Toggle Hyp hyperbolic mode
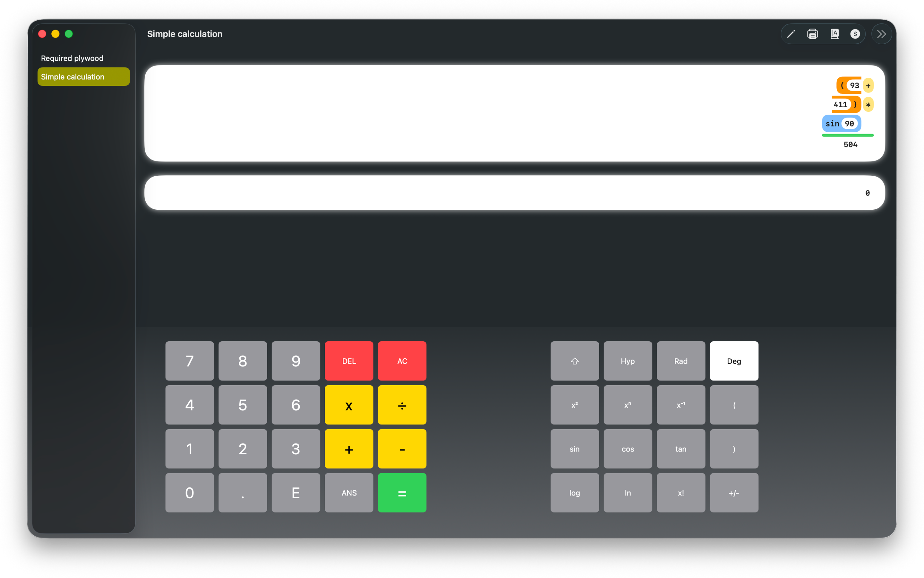This screenshot has width=924, height=578. click(627, 361)
